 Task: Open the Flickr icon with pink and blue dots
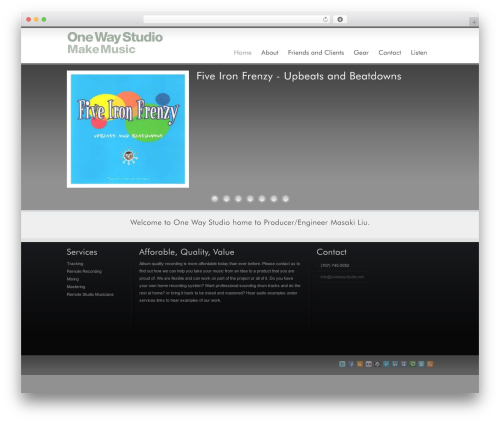coord(369,364)
